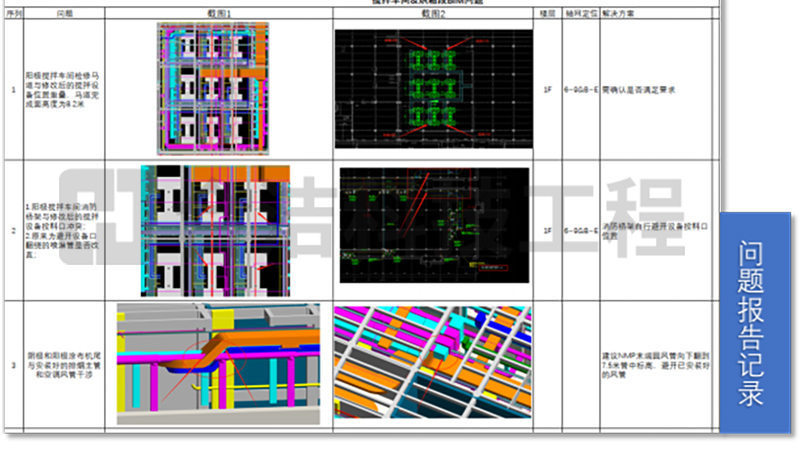Click the sequence number 3 cell
800x457 pixels.
pos(13,366)
